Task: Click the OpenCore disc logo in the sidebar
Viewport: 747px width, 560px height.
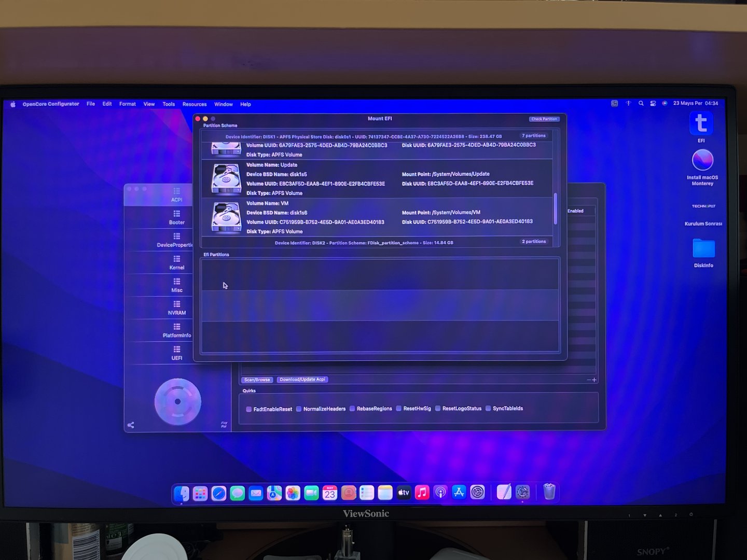Action: pos(177,401)
